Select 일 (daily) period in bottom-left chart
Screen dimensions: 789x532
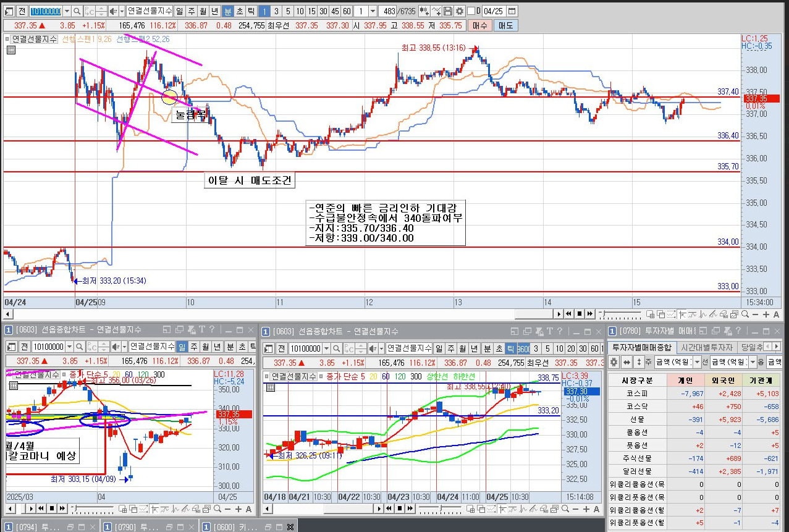click(182, 347)
